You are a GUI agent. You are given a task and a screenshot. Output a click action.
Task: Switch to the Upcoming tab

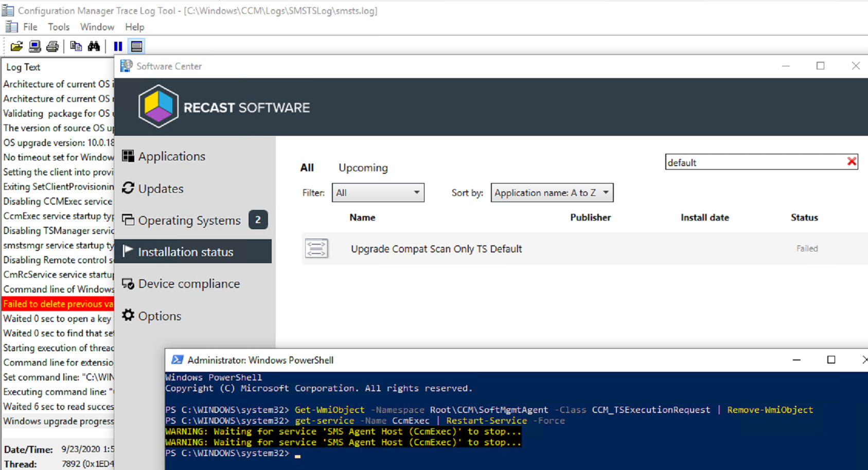click(363, 168)
